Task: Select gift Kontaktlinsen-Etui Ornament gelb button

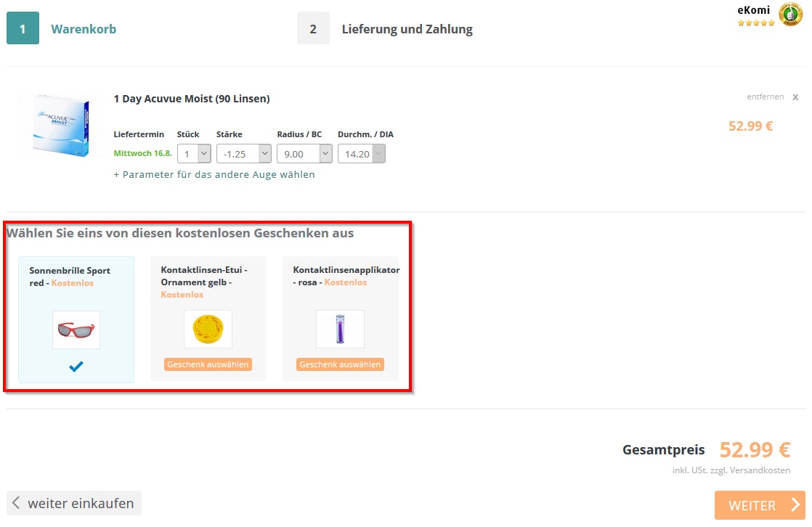Action: [208, 364]
